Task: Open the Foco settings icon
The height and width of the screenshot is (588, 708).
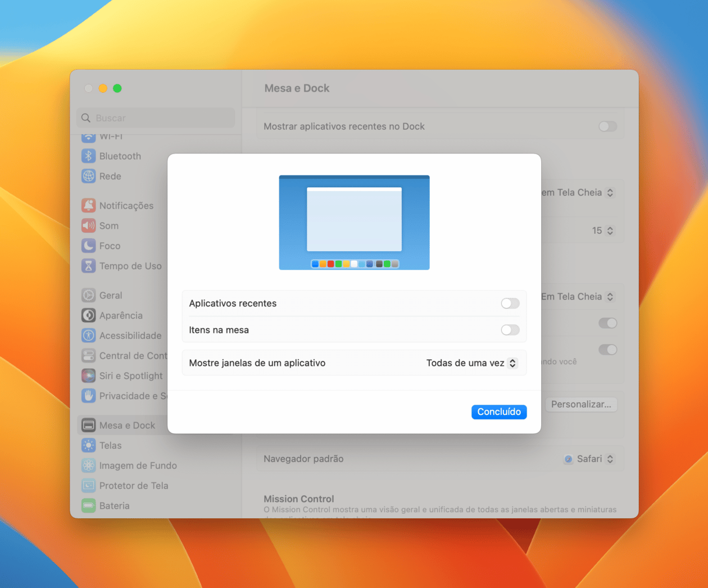Action: click(89, 246)
